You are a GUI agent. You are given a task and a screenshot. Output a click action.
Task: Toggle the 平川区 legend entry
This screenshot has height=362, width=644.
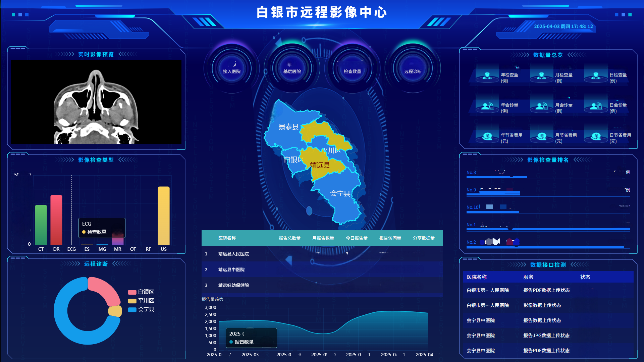pyautogui.click(x=141, y=301)
